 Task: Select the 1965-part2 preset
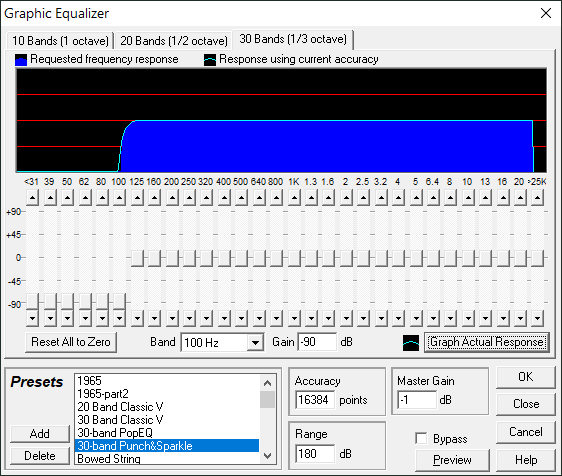(167, 394)
